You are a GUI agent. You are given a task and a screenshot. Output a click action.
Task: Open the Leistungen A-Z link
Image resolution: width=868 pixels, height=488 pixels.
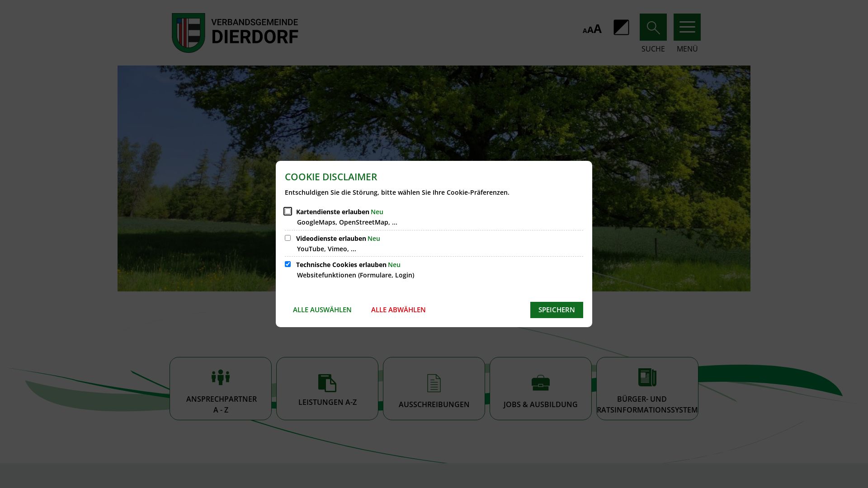pos(327,389)
